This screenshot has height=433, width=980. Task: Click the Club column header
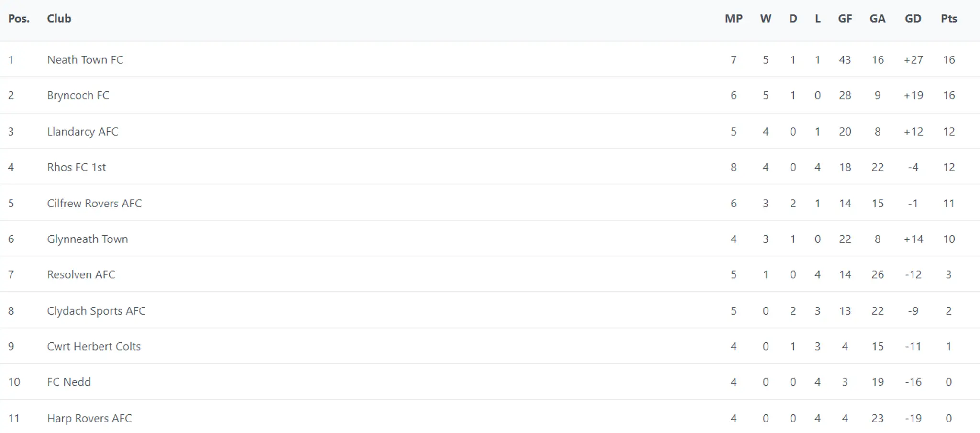pos(59,19)
